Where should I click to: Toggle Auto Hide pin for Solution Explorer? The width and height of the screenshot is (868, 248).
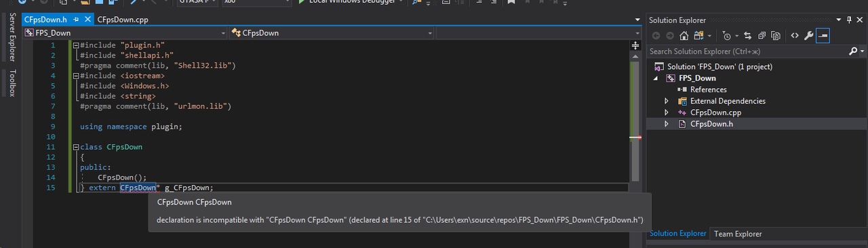click(849, 20)
